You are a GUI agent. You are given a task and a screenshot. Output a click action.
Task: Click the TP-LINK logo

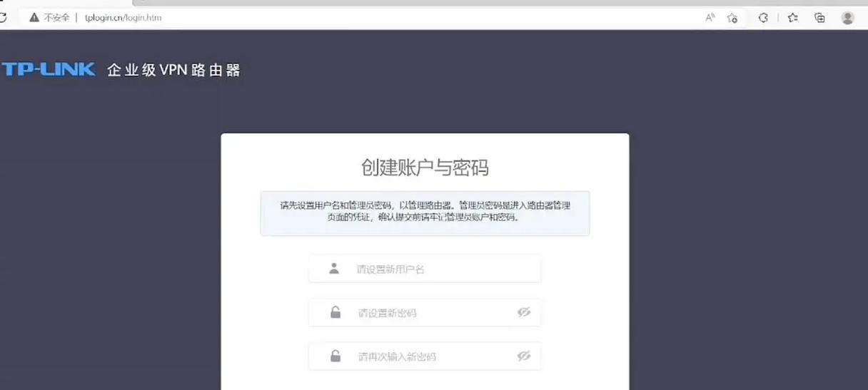[48, 69]
